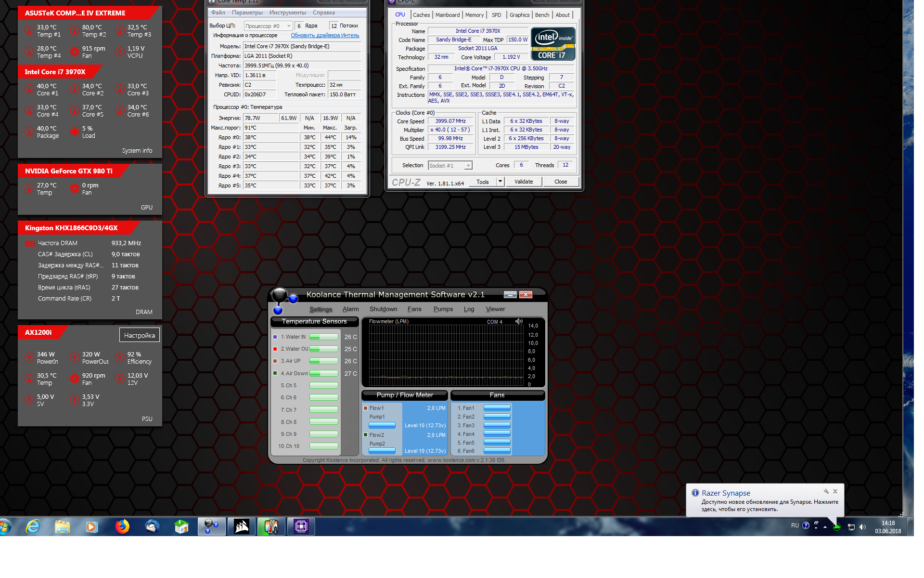Screen dimensions: 924x578
Task: Click the CPU-Z taskbar icon
Action: (301, 526)
